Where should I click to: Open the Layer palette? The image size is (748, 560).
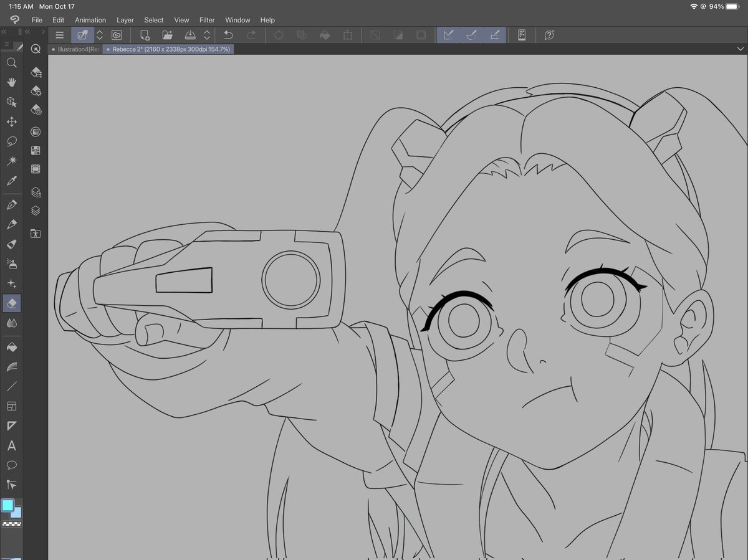[36, 211]
